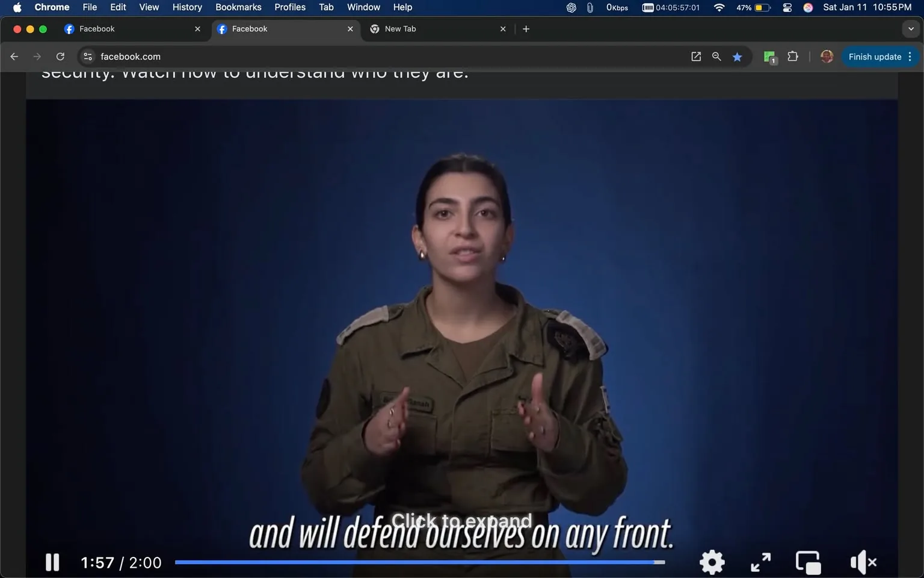Open the Chrome extensions puzzle icon
Viewport: 924px width, 578px height.
tap(792, 56)
